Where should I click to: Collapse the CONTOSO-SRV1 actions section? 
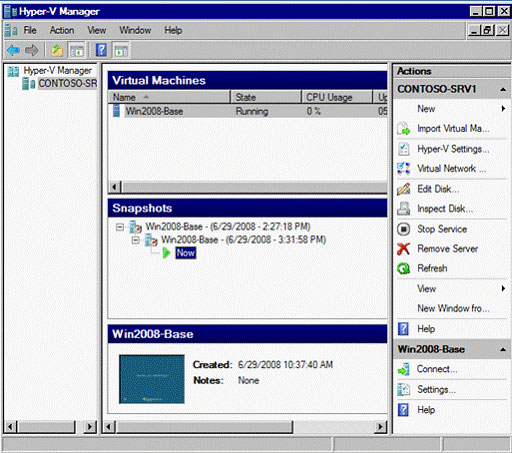point(503,89)
